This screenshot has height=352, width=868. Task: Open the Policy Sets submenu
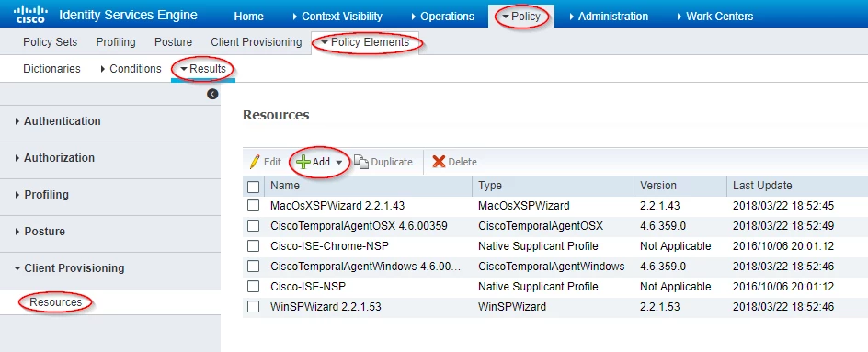coord(50,42)
